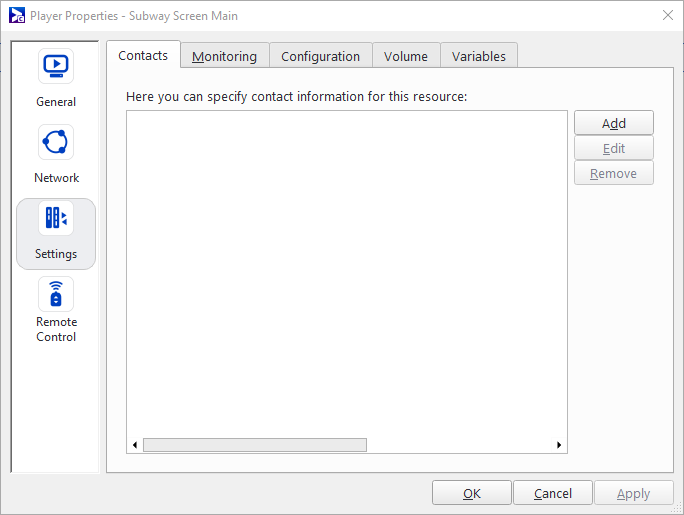Click inside the empty contacts list

point(346,270)
